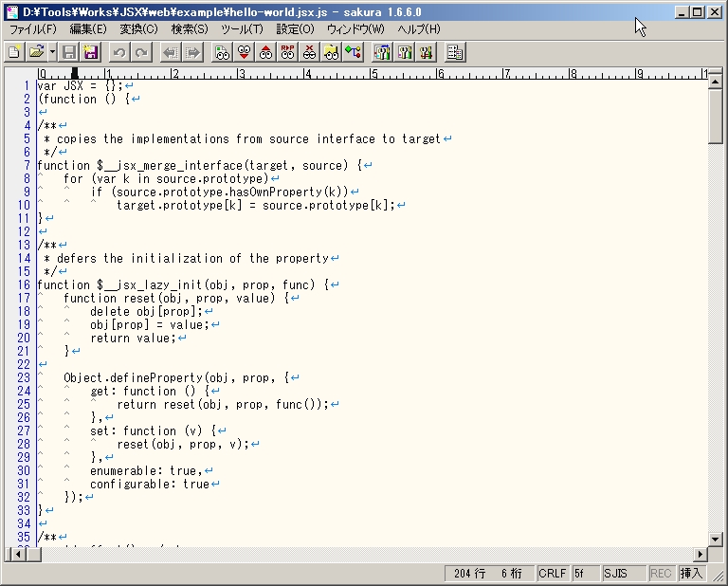The height and width of the screenshot is (586, 728).
Task: Open the 変換(C) menu
Action: click(138, 29)
